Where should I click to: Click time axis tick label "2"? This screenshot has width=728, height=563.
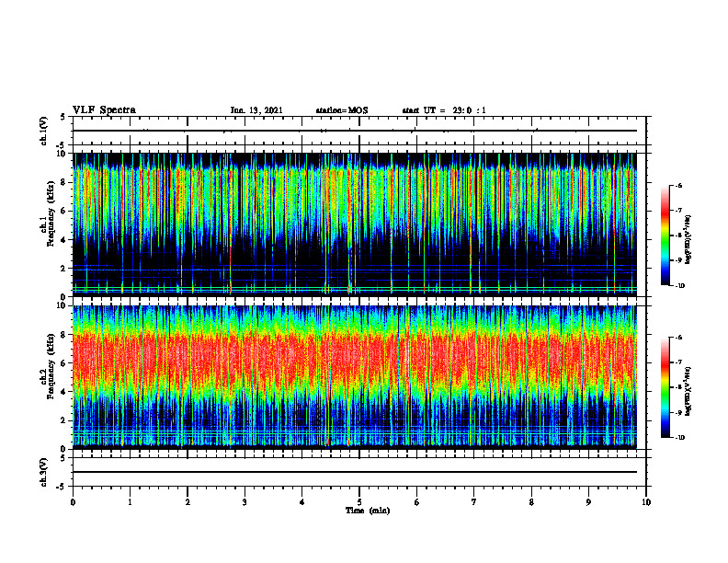tap(188, 502)
